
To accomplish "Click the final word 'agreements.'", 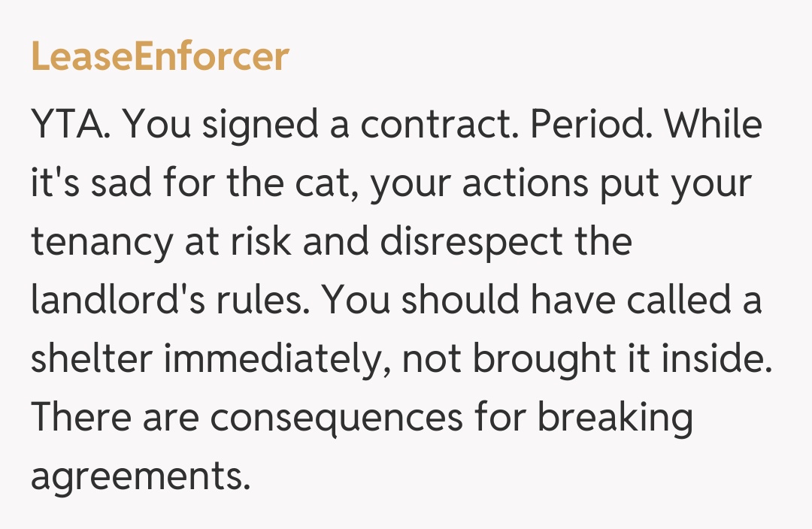I will [140, 476].
